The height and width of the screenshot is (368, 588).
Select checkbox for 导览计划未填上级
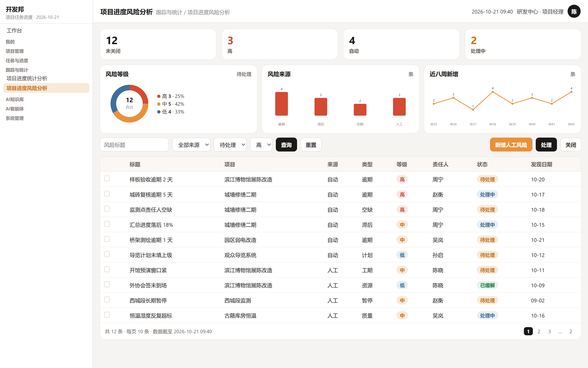(107, 254)
